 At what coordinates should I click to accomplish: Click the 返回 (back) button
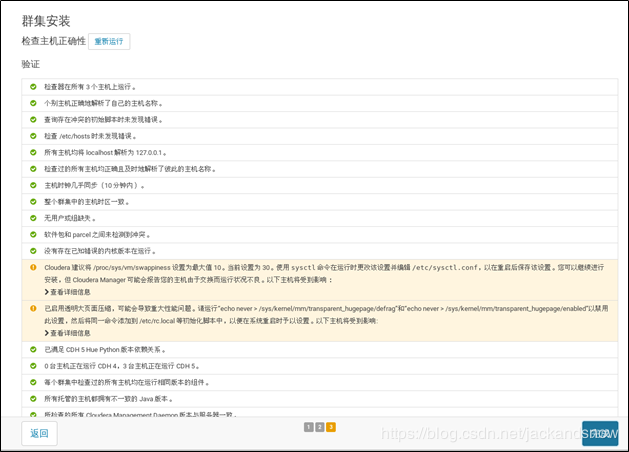pyautogui.click(x=39, y=433)
